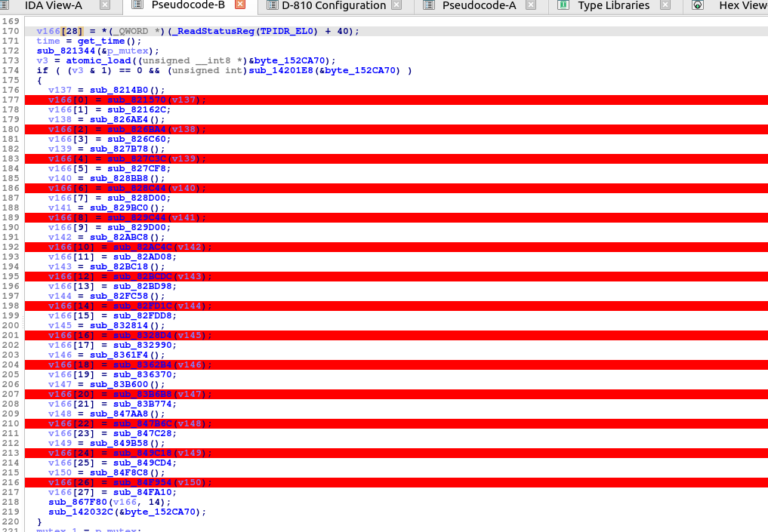The width and height of the screenshot is (768, 532).
Task: Select sub_14201E8 in the if condition
Action: click(x=281, y=70)
